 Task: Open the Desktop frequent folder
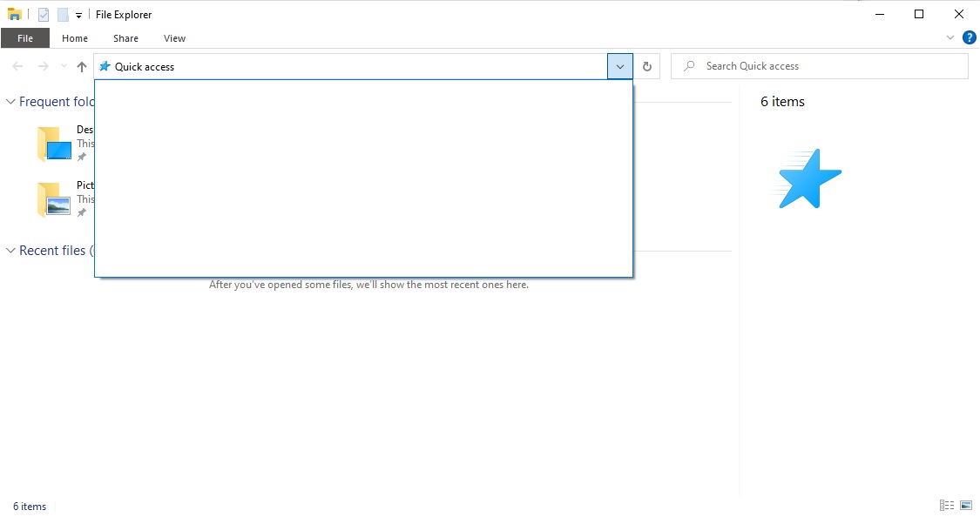click(x=56, y=143)
